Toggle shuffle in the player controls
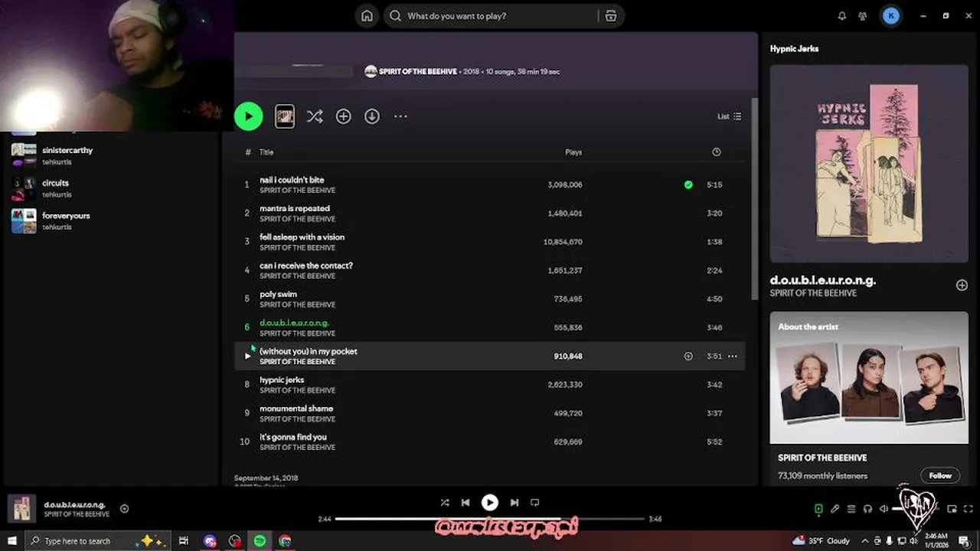Viewport: 980px width, 551px height. [445, 503]
